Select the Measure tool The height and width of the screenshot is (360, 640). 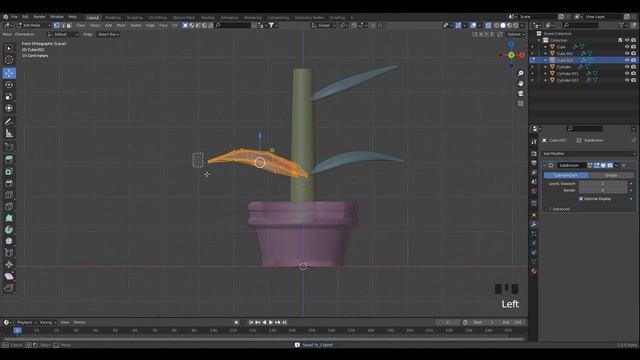(9, 133)
